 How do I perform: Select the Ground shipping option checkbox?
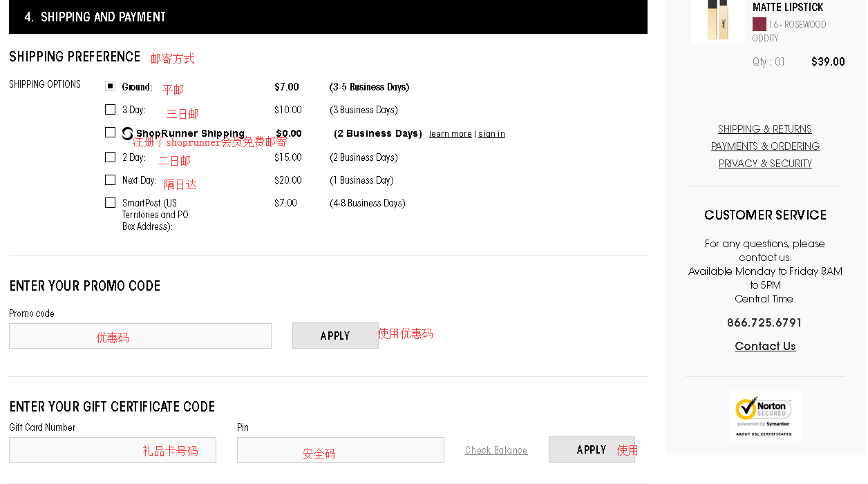click(x=110, y=86)
